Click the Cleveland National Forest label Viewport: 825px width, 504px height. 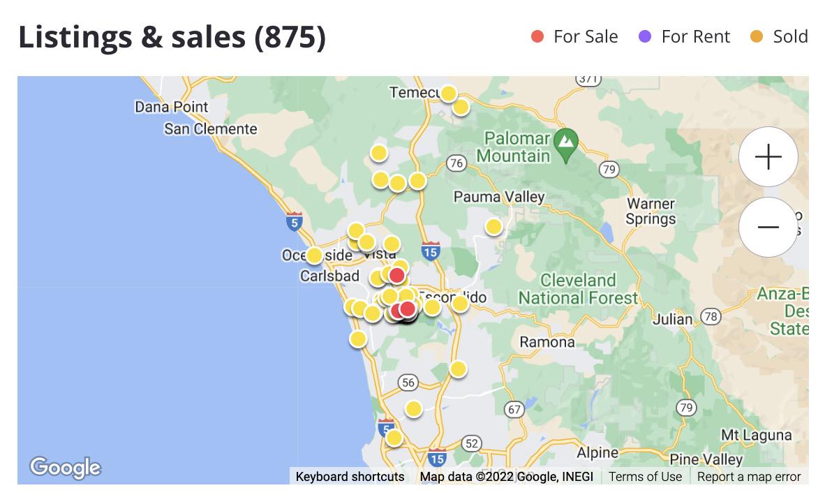578,289
